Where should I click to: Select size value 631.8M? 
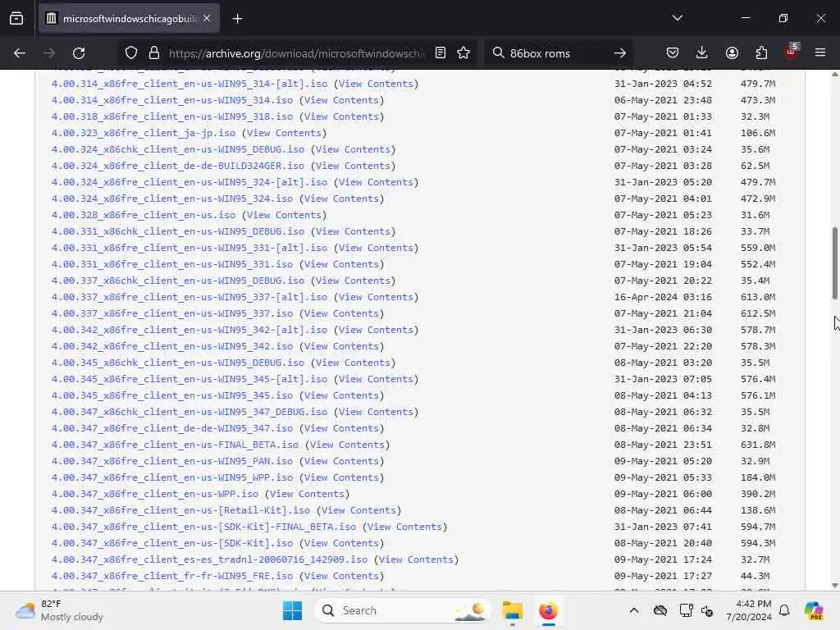click(758, 445)
